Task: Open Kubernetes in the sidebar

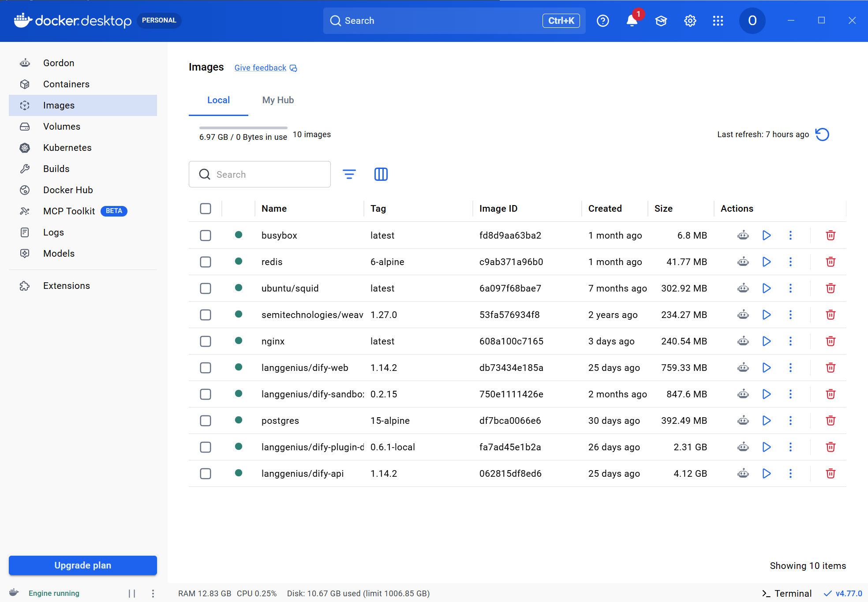Action: coord(83,148)
